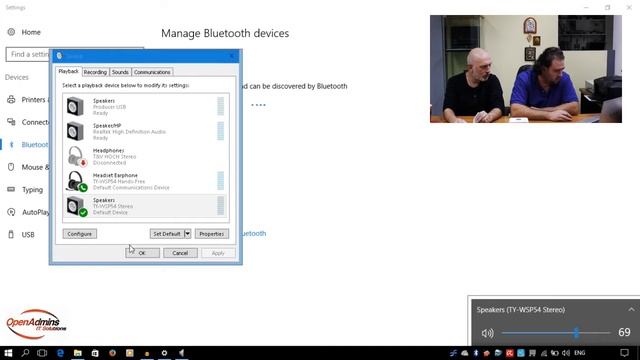Select the Headset Earphone device icon

[77, 181]
